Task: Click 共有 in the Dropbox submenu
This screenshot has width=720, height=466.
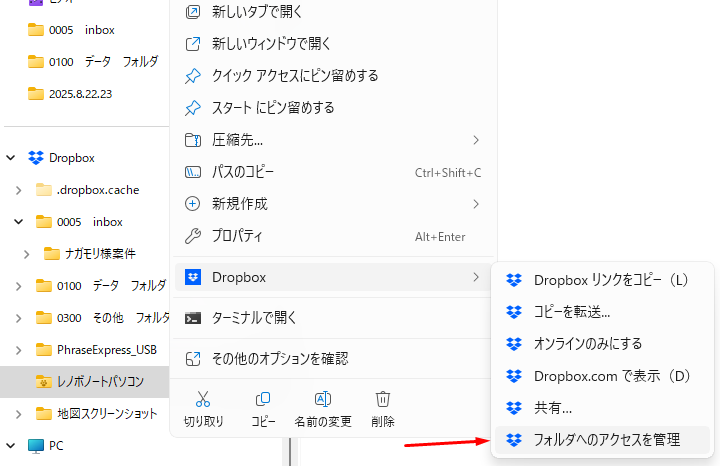Action: coord(553,408)
